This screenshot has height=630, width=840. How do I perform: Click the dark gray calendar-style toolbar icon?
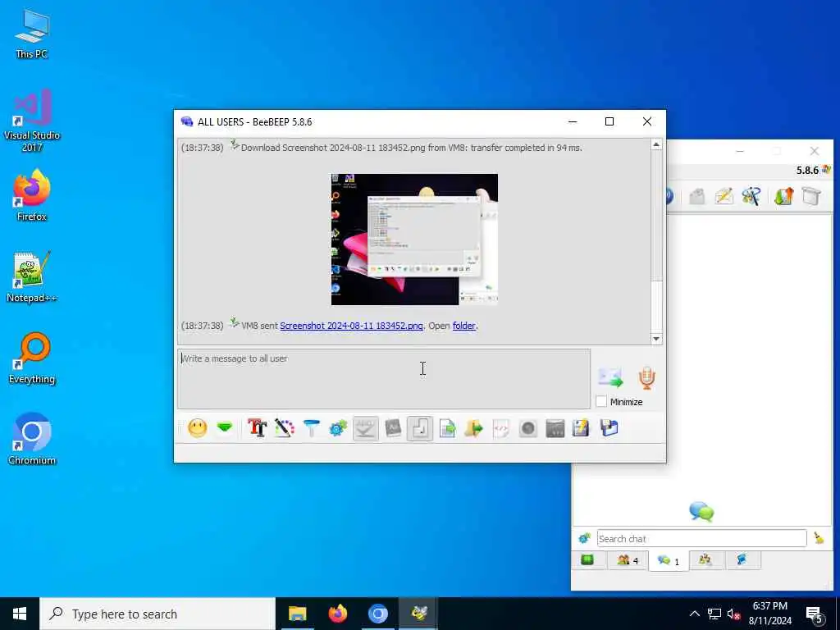pyautogui.click(x=555, y=428)
